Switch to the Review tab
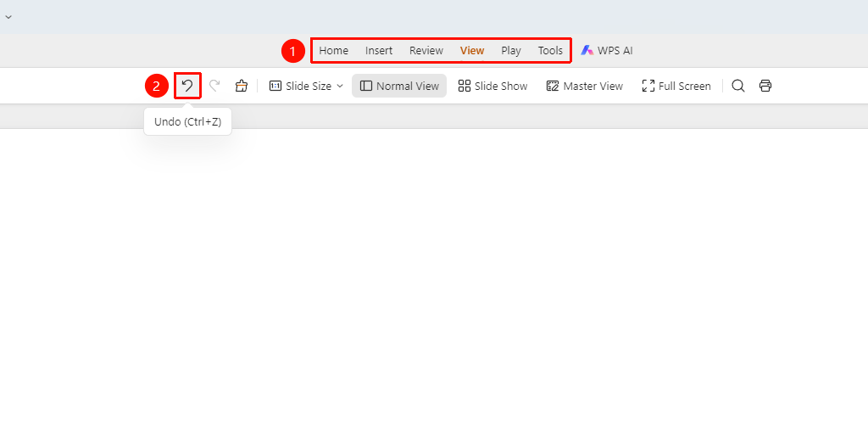868x431 pixels. [x=426, y=51]
